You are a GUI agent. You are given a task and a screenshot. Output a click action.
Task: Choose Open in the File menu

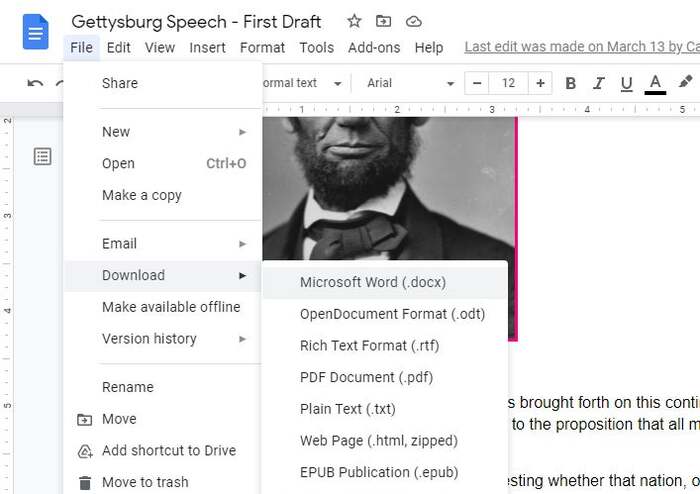163,163
